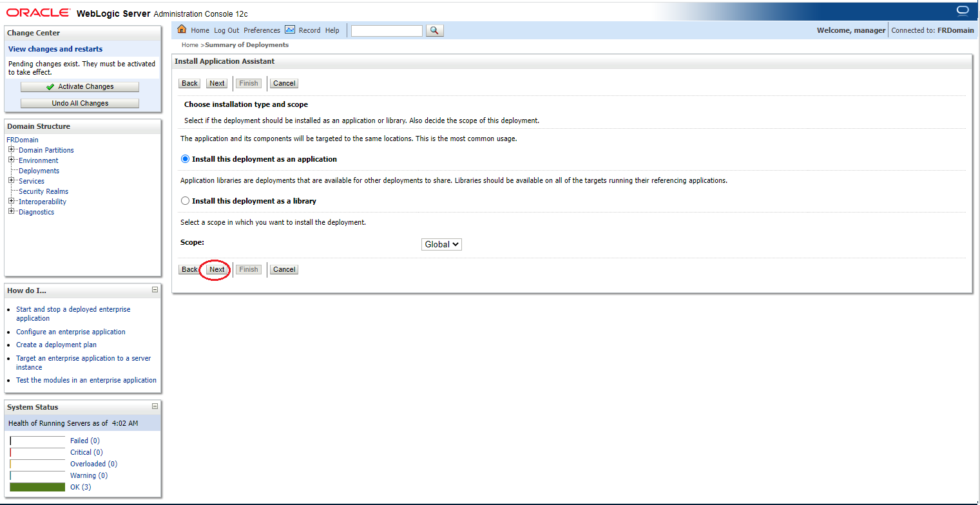Expand Services tree node

[x=12, y=181]
